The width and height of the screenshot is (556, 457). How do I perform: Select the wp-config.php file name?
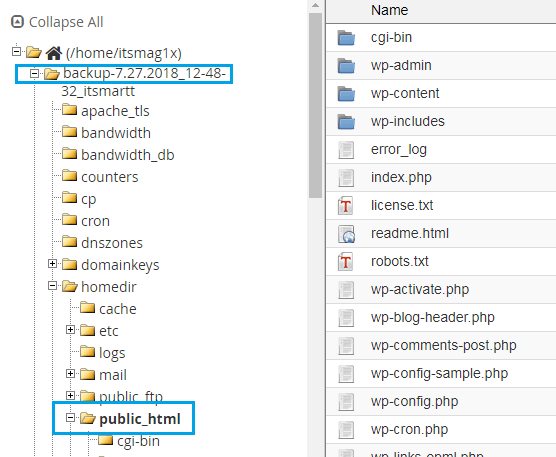click(x=415, y=402)
